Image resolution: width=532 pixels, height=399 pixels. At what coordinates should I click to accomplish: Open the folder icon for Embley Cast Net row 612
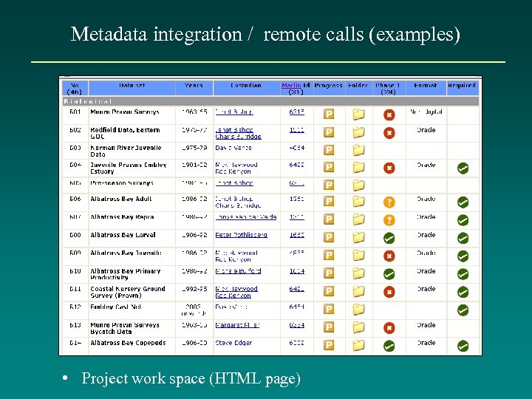pyautogui.click(x=358, y=310)
